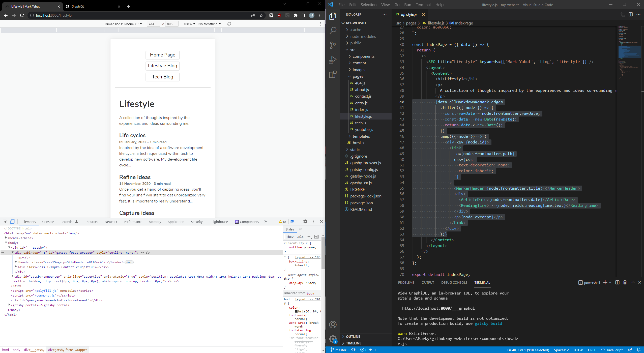The image size is (644, 353).
Task: Switch to the PROBLEMS panel tab
Action: (x=406, y=282)
